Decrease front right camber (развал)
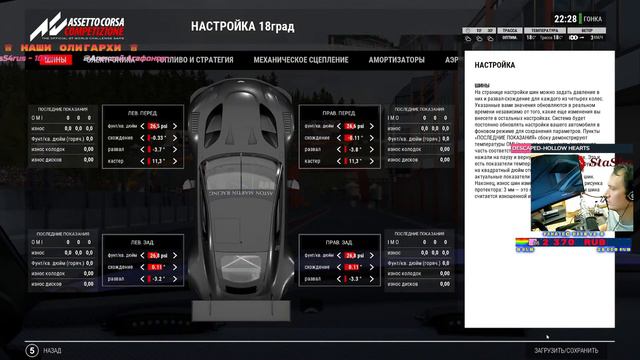Viewport: 640px width, 360px height. (339, 149)
